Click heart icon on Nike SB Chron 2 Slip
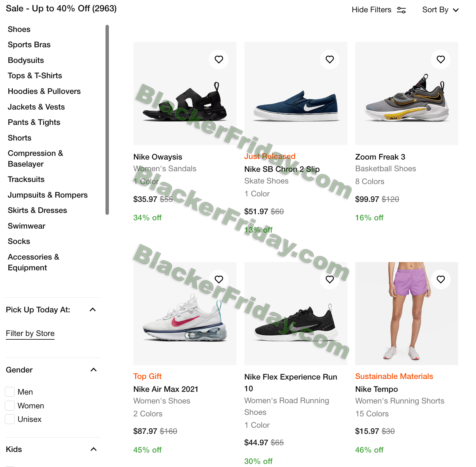The image size is (476, 467). 330,60
